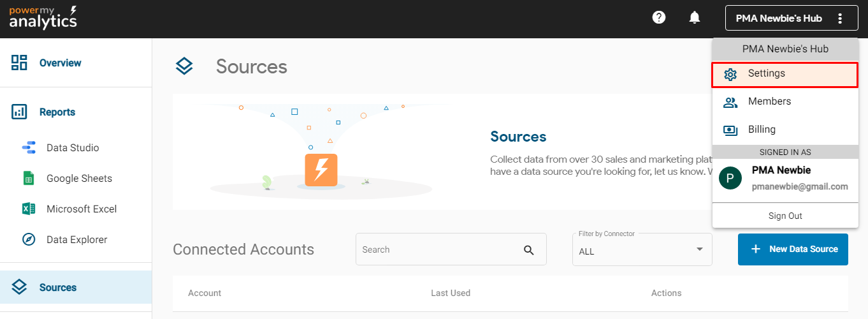Click the Data Explorer compass icon
This screenshot has height=319, width=868.
tap(29, 240)
